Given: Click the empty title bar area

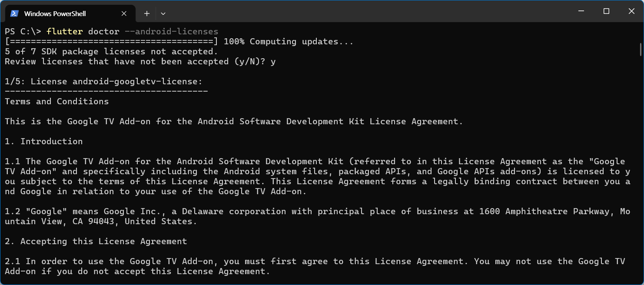Looking at the screenshot, I should [348, 11].
